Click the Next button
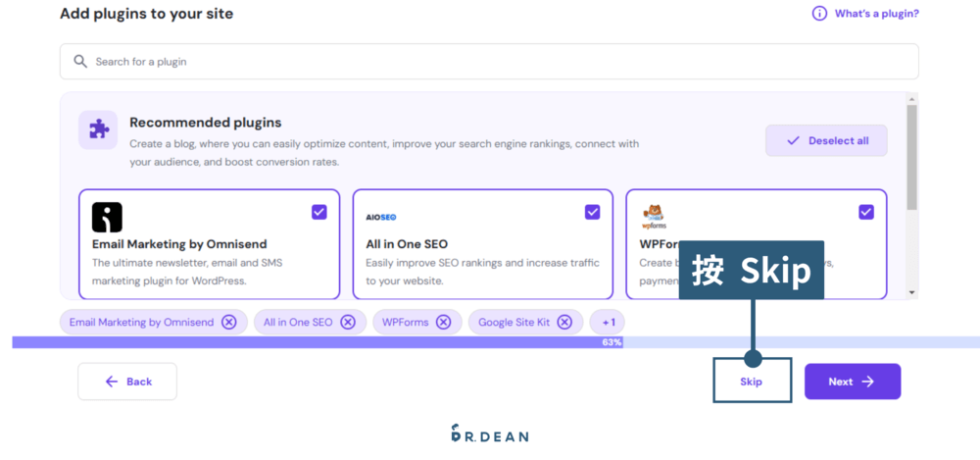Viewport: 980px width, 460px height. 852,382
